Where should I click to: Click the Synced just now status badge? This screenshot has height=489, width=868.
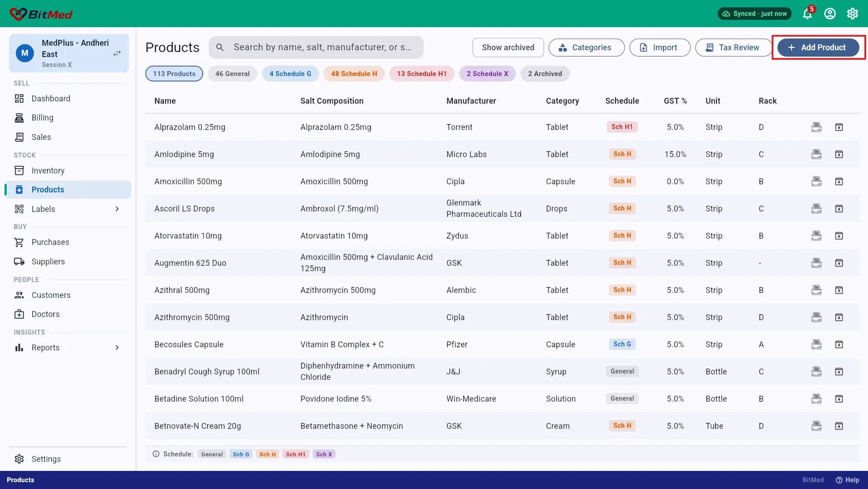[754, 14]
